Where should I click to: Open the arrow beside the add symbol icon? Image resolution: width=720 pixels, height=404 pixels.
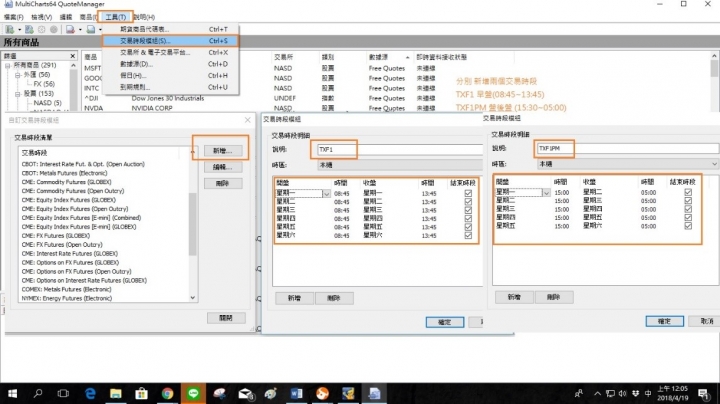pyautogui.click(x=19, y=29)
